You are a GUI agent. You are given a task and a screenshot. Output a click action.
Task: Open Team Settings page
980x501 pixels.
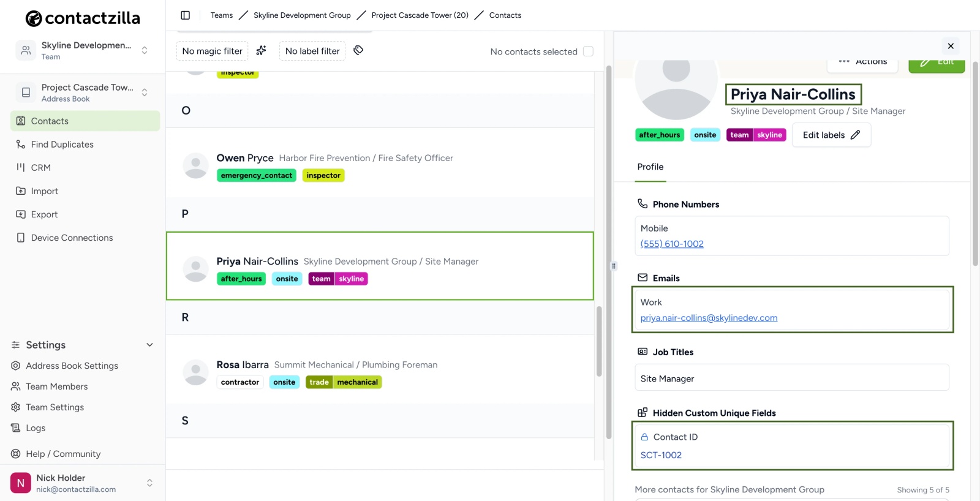coord(55,407)
